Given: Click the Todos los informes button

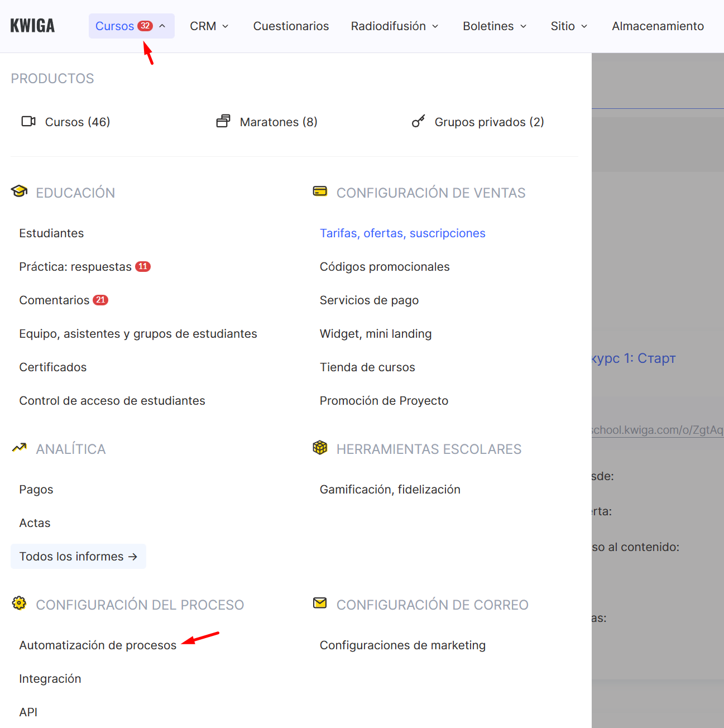Looking at the screenshot, I should click(x=78, y=557).
